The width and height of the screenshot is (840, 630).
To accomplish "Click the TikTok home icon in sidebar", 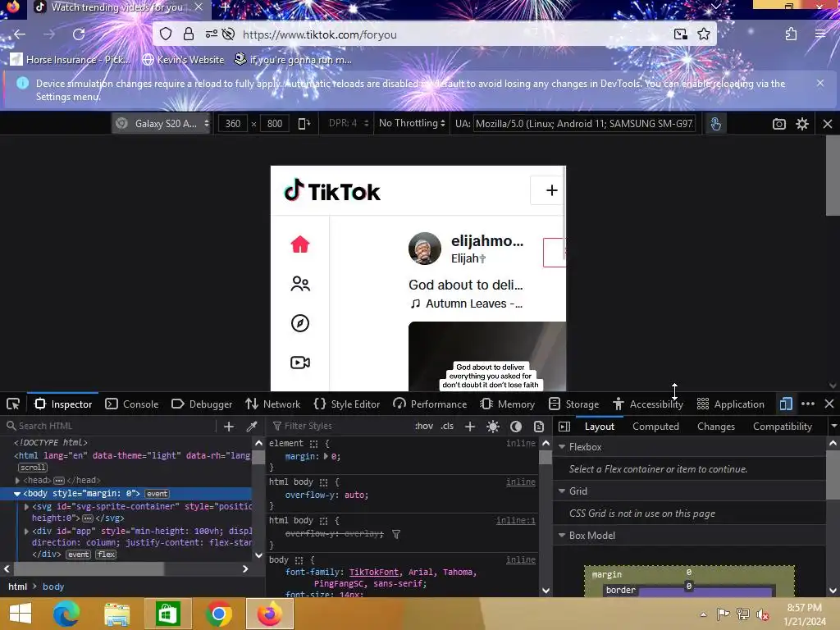I will click(x=300, y=244).
